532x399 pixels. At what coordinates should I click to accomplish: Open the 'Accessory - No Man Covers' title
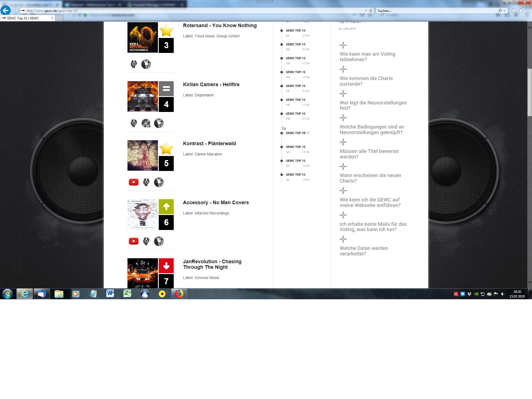[216, 203]
